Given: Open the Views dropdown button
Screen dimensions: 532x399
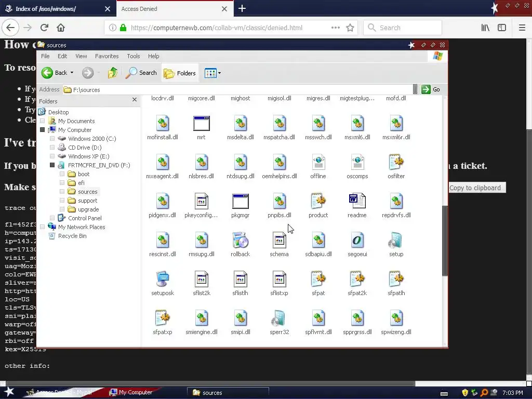Looking at the screenshot, I should (x=212, y=73).
